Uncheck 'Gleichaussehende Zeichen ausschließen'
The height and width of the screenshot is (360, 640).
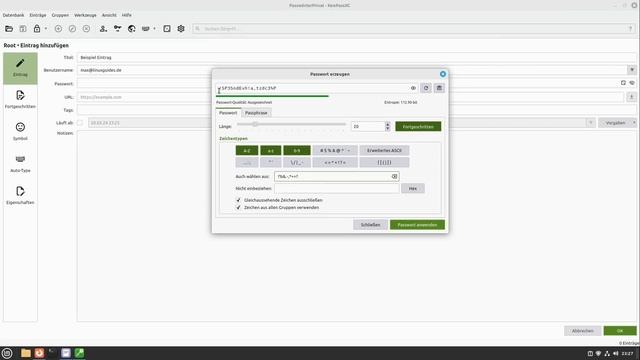point(238,200)
